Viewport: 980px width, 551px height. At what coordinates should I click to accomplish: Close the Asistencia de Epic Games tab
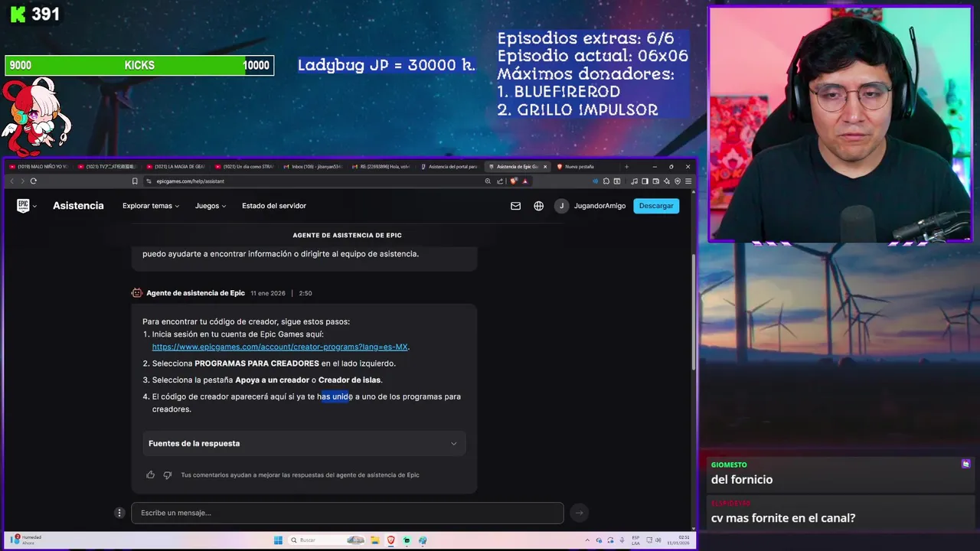545,167
